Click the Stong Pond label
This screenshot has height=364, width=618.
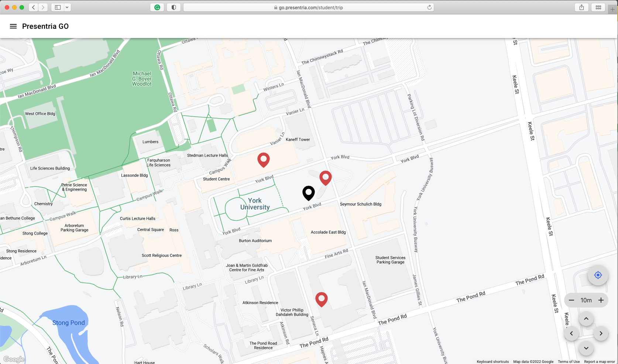[x=69, y=323]
